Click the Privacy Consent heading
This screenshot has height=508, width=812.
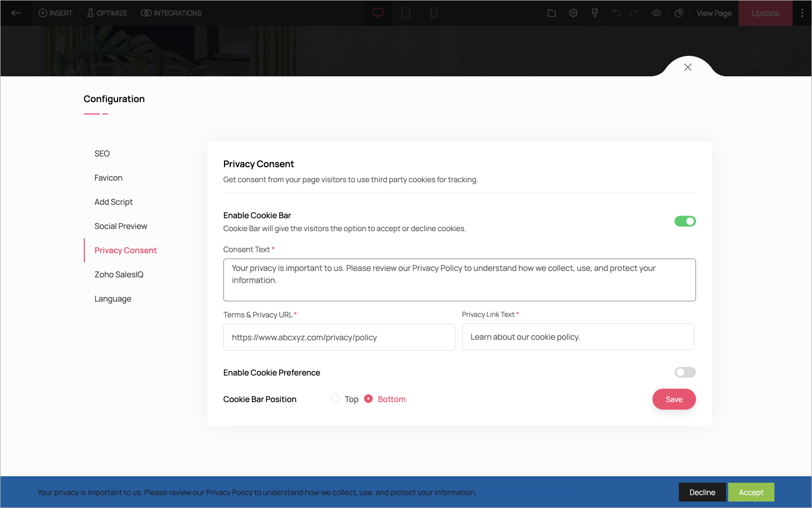(259, 164)
